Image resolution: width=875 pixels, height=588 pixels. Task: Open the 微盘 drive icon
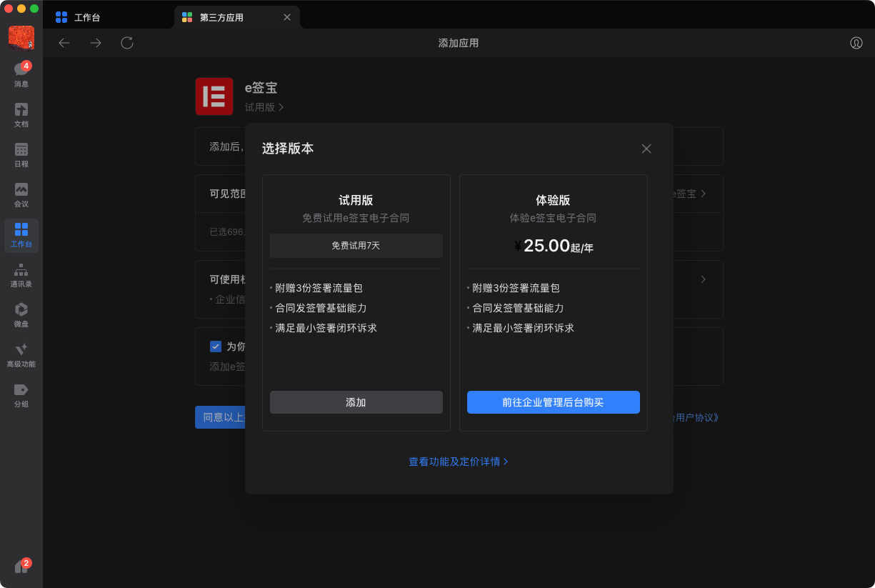point(21,314)
